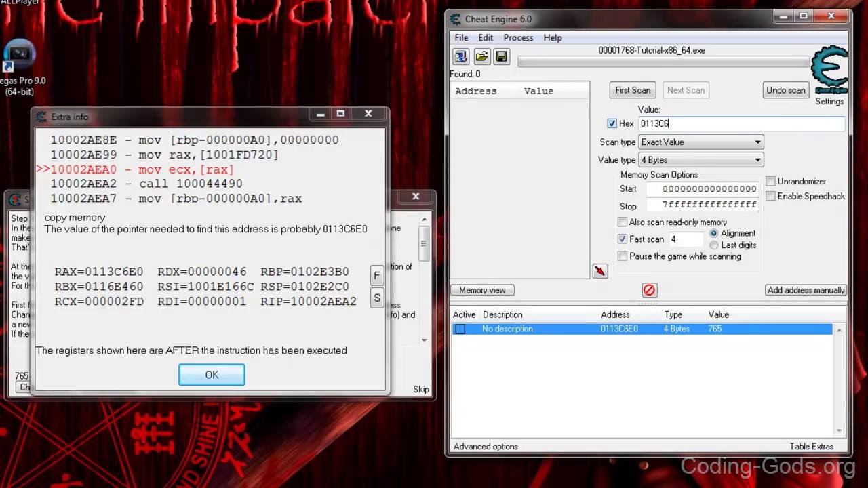Click the Next Scan button
This screenshot has width=868, height=488.
[686, 90]
